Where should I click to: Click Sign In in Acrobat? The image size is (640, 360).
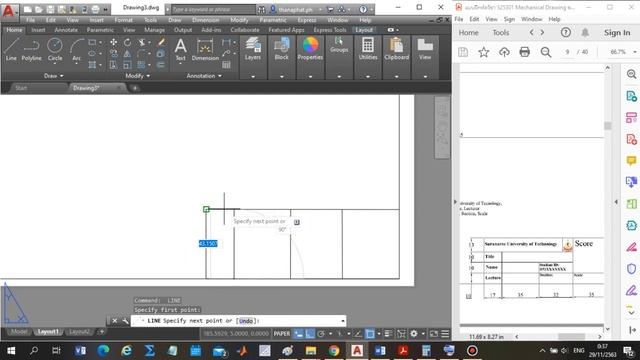coord(617,33)
